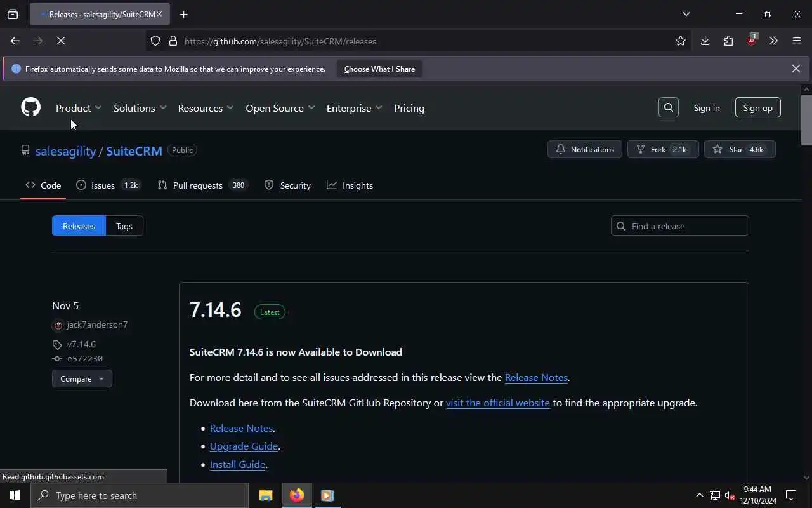The height and width of the screenshot is (508, 812).
Task: Open the Pricing page
Action: [x=409, y=108]
